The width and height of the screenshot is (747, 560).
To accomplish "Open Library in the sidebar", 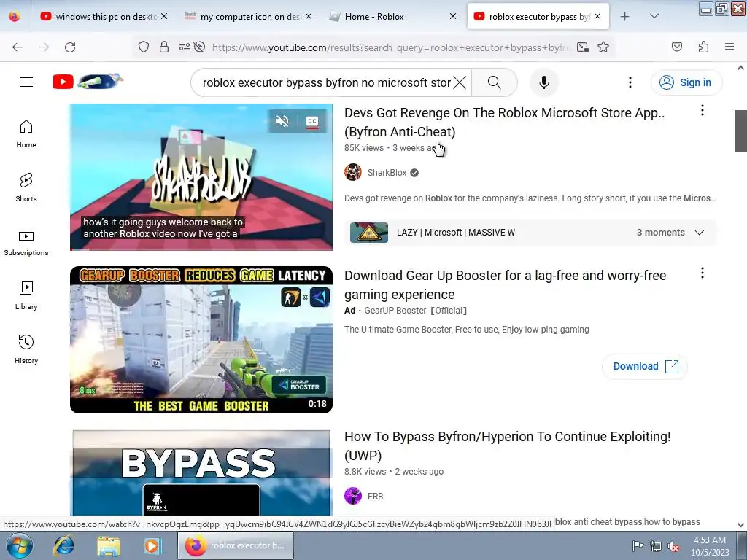I will pyautogui.click(x=26, y=296).
